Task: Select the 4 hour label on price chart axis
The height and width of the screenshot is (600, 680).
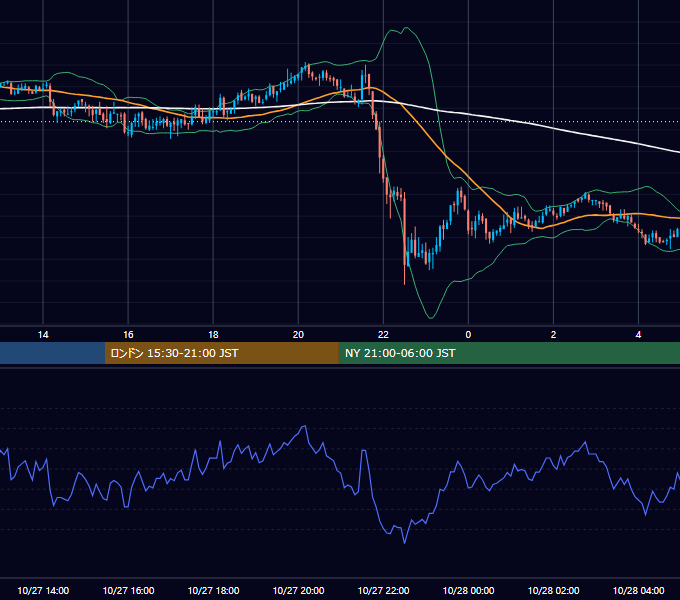Action: point(638,335)
